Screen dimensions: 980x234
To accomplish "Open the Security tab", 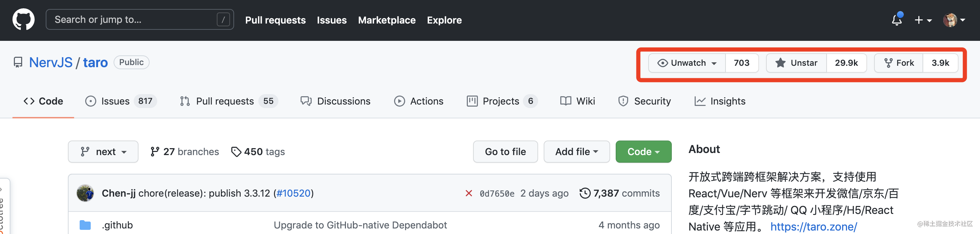I will [644, 101].
